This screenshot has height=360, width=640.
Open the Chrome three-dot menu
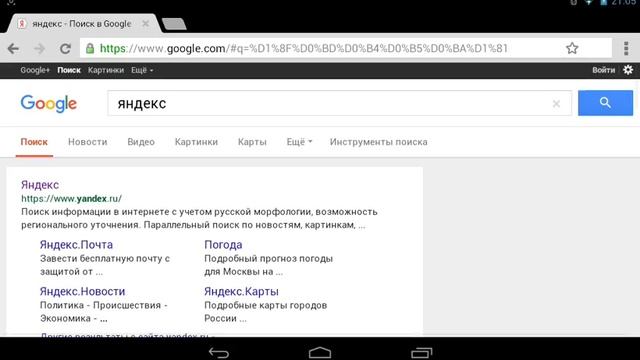(626, 48)
